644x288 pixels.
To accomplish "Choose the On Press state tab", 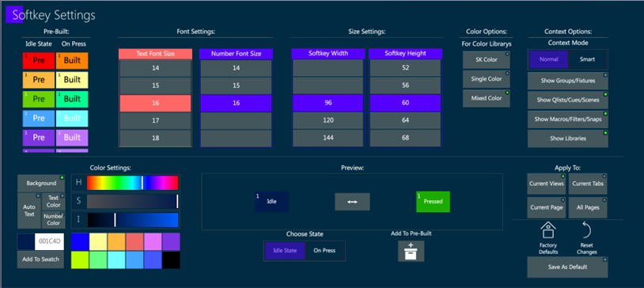I will [324, 251].
